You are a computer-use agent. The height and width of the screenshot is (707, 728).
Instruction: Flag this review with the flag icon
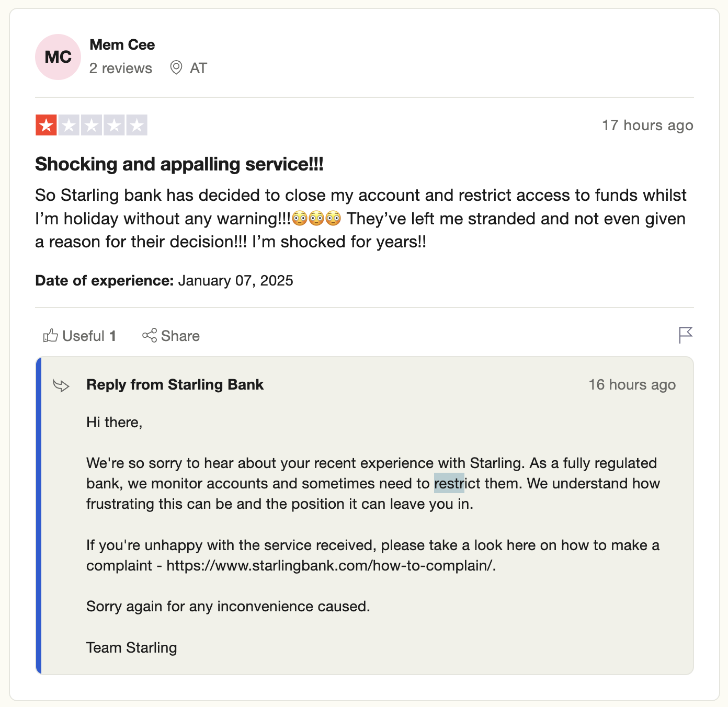[x=686, y=335]
